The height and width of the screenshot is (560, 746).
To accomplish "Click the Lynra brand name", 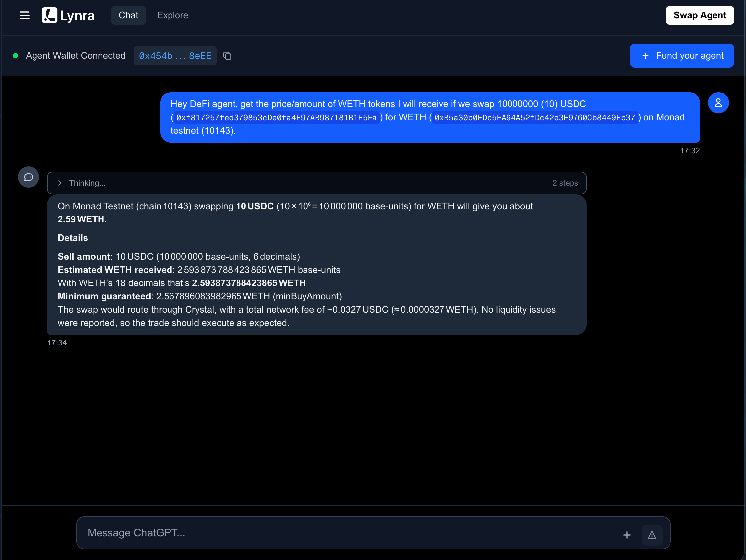I will (77, 16).
